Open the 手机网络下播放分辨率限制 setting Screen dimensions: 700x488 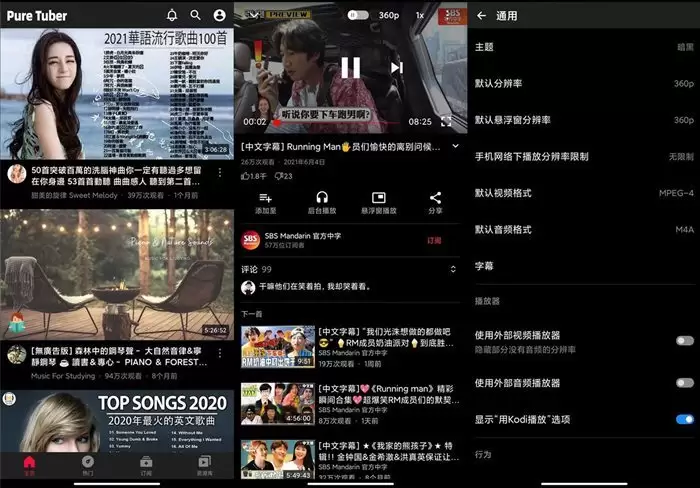(x=584, y=156)
